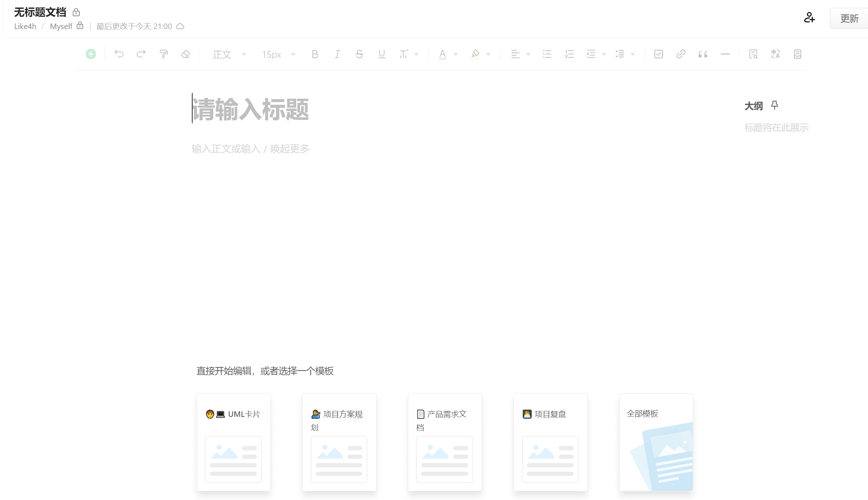
Task: Click the green insert plus icon
Action: (91, 54)
